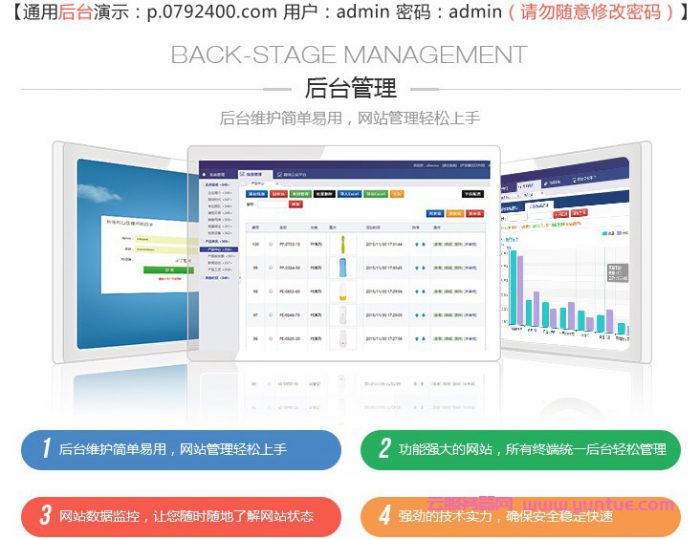700x539 pixels.
Task: Tick the checkbox in product row 99
Action: coord(270,268)
